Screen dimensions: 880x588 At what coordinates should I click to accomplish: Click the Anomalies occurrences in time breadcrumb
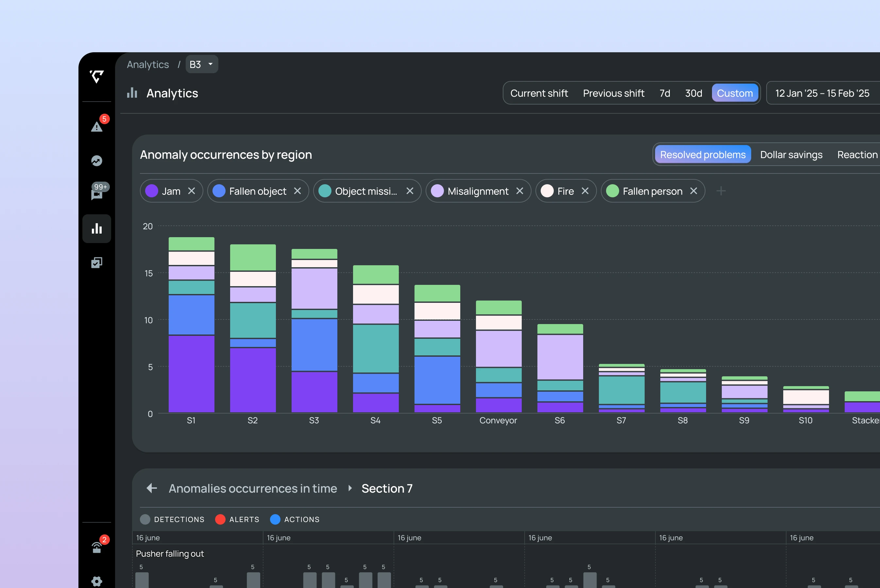click(253, 488)
